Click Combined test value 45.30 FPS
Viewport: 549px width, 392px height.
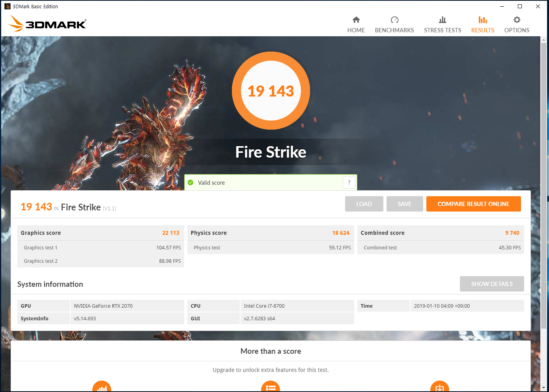pyautogui.click(x=510, y=248)
